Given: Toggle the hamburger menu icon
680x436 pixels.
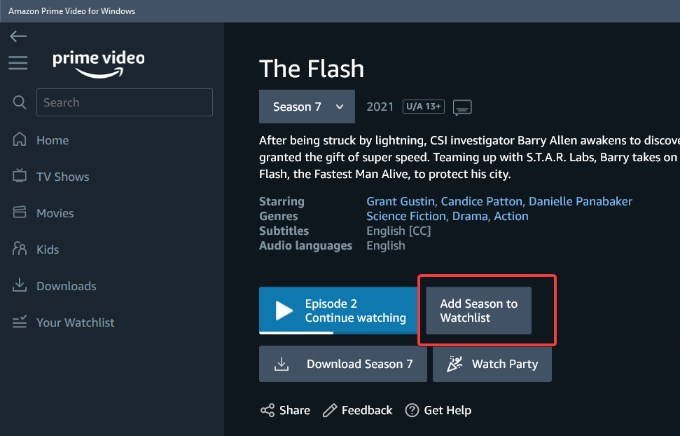Looking at the screenshot, I should coord(18,63).
